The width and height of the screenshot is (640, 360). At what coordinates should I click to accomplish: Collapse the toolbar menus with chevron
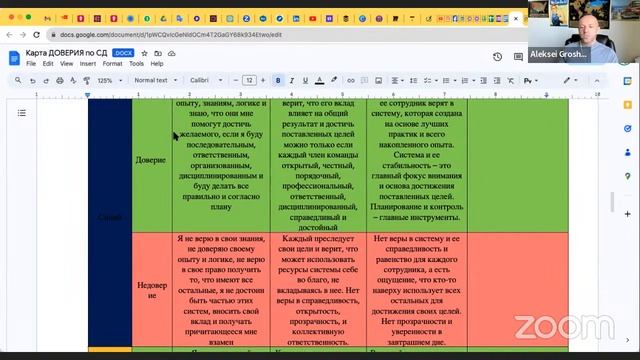[597, 81]
